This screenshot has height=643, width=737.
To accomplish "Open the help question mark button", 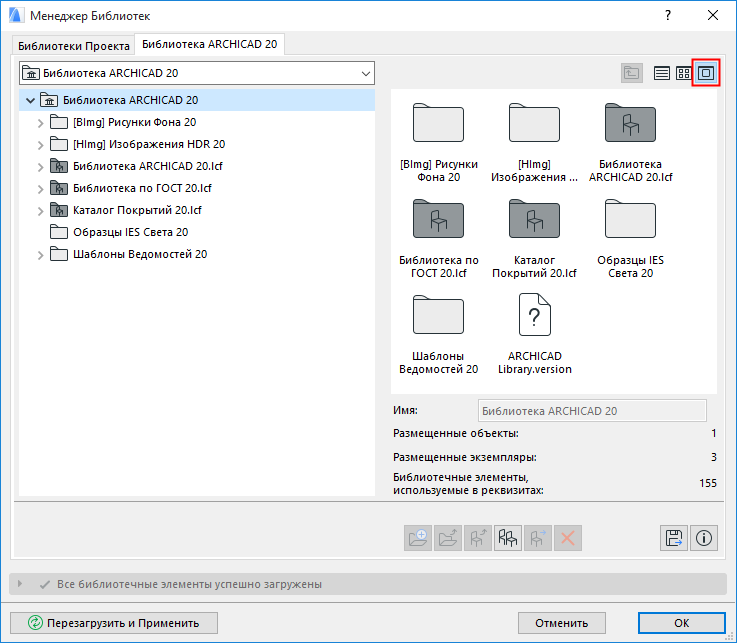I will pos(667,16).
